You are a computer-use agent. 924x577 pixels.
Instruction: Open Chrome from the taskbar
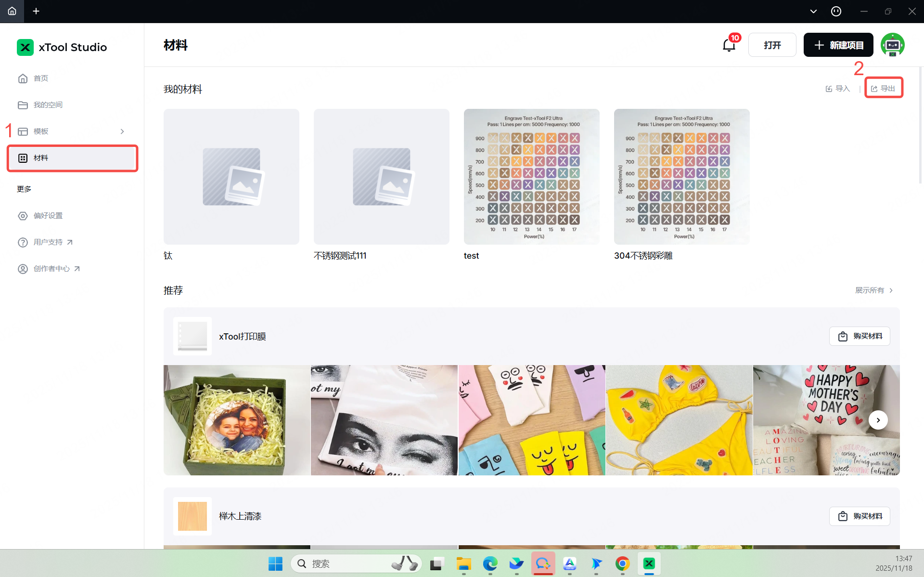[622, 564]
